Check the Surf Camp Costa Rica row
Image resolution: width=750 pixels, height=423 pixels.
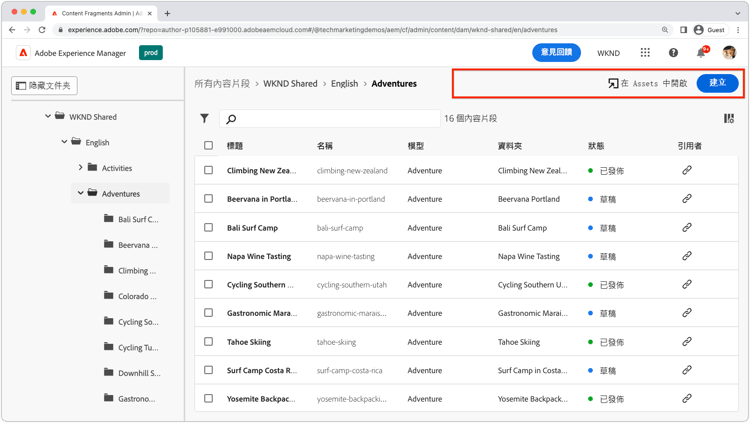tap(209, 370)
